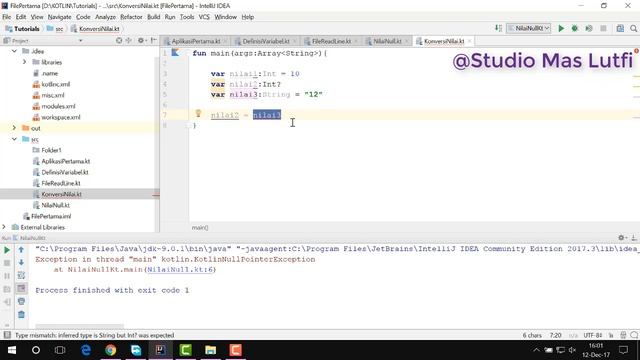Click Down the Stack Trace arrow
640x360 pixels.
click(x=21, y=262)
